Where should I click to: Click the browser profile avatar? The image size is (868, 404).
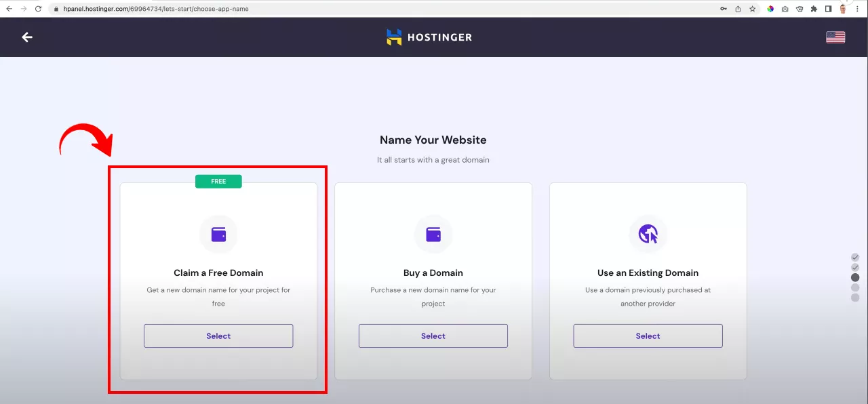point(842,9)
